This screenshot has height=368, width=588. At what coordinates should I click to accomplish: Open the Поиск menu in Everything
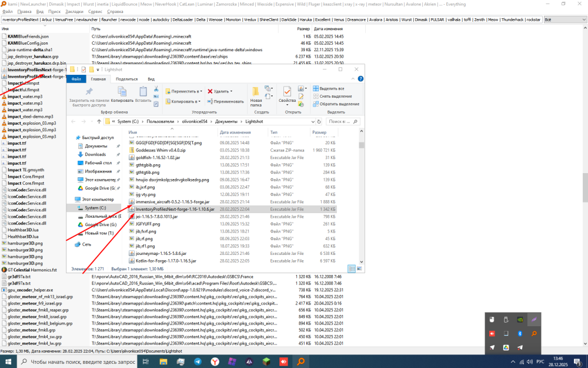click(54, 11)
